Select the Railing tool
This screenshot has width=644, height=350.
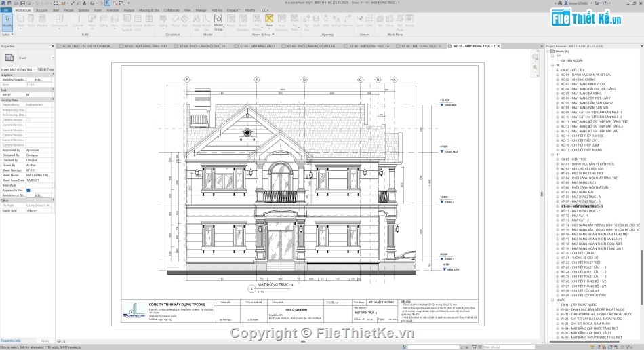[x=163, y=21]
